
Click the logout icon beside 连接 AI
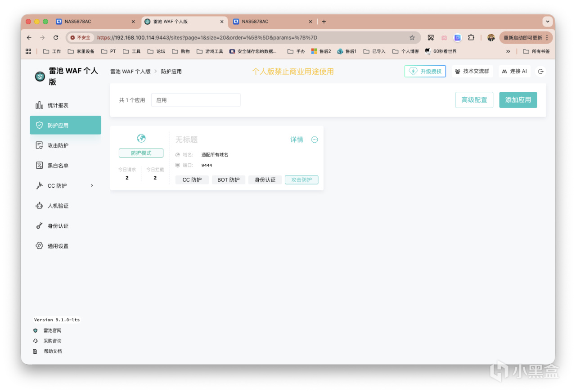pos(541,72)
